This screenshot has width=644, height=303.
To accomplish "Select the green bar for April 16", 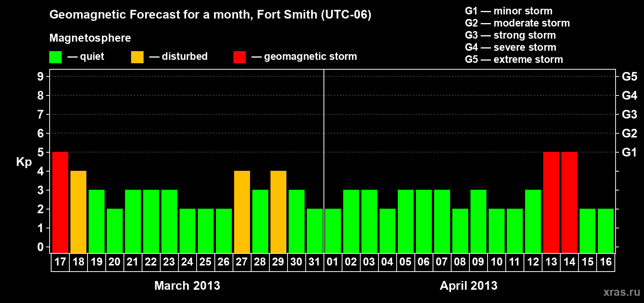I will (606, 231).
